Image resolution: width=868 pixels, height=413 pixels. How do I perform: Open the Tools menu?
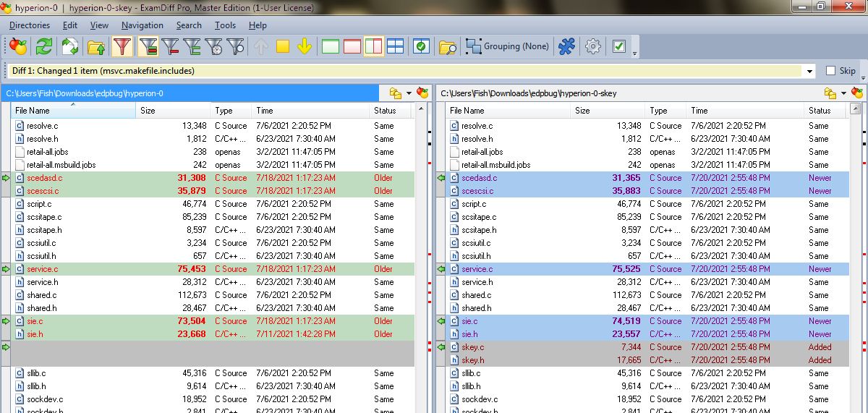coord(226,25)
